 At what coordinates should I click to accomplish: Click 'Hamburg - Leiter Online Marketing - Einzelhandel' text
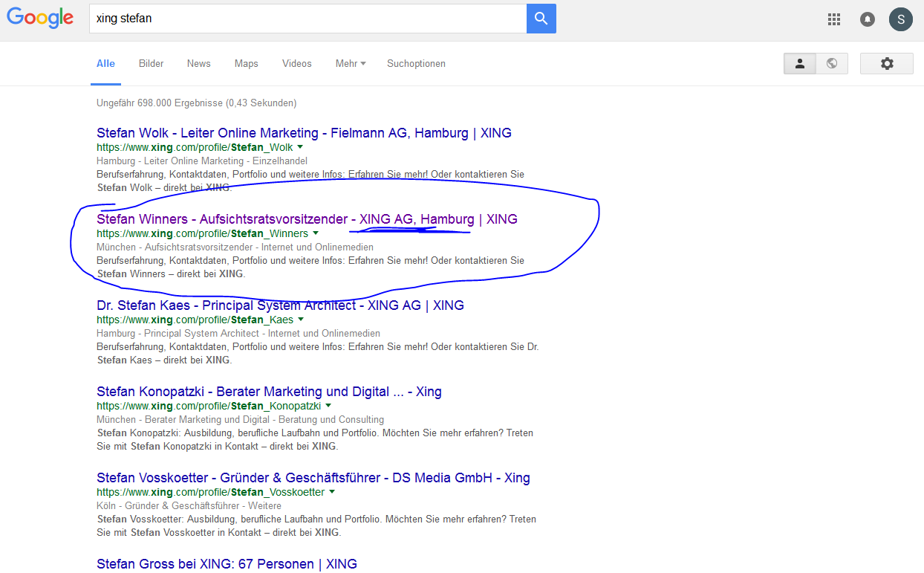[202, 161]
